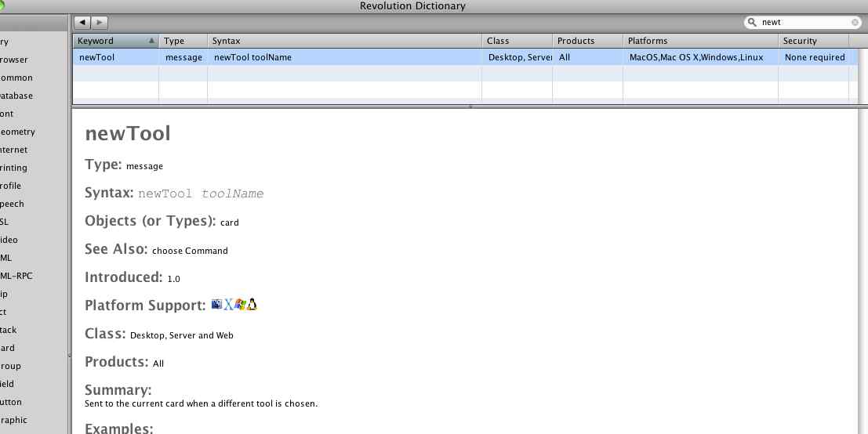The height and width of the screenshot is (434, 868).
Task: Click the Summary description sentence
Action: tap(202, 403)
